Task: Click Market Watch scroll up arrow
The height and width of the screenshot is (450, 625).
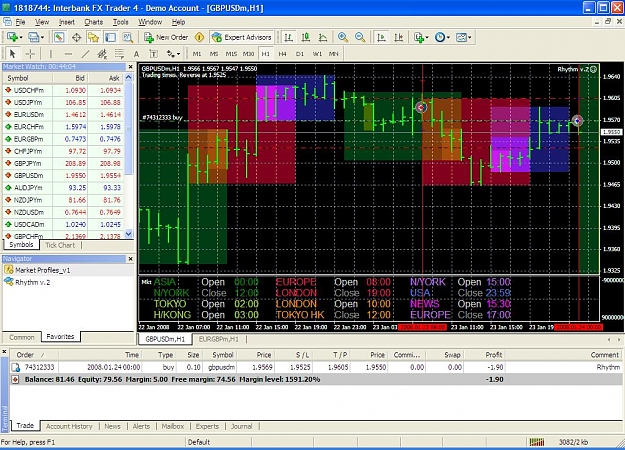Action: 129,77
